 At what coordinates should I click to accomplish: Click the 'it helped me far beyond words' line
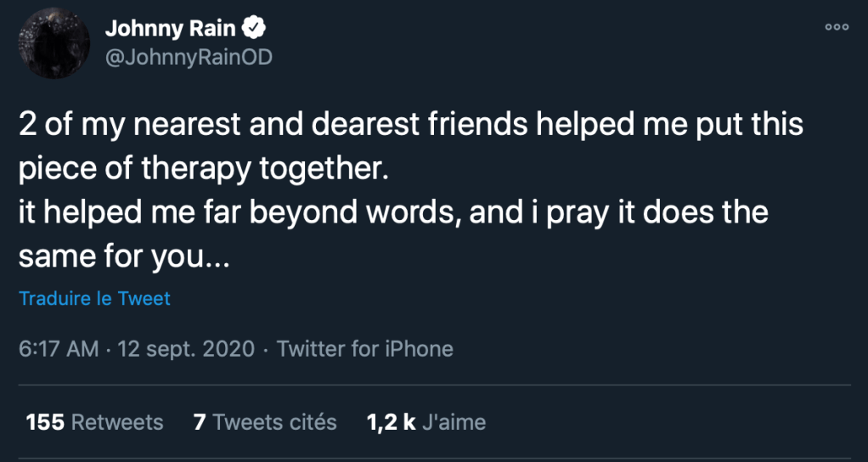392,211
